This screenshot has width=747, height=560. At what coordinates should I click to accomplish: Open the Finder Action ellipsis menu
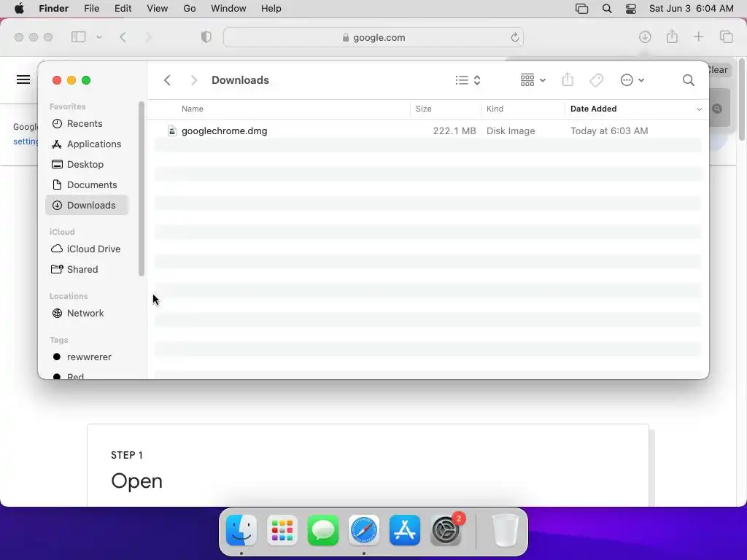(632, 80)
